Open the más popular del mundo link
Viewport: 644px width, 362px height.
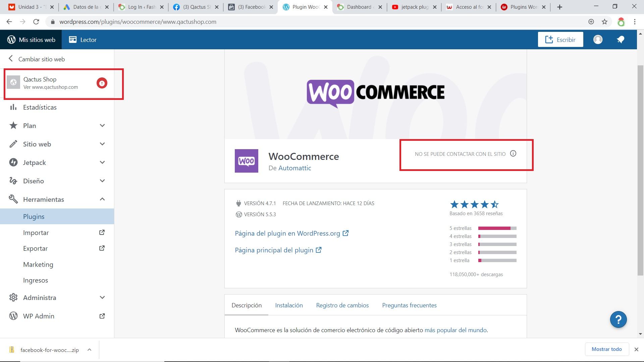[455, 330]
